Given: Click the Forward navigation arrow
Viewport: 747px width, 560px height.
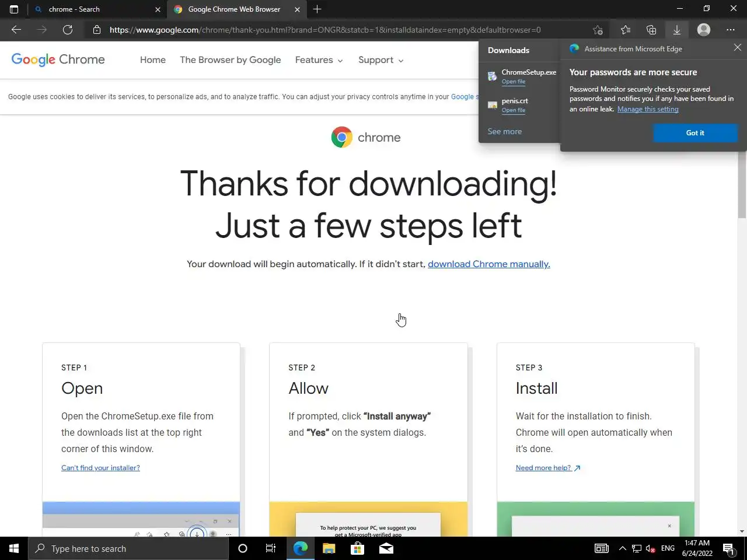Looking at the screenshot, I should 42,30.
